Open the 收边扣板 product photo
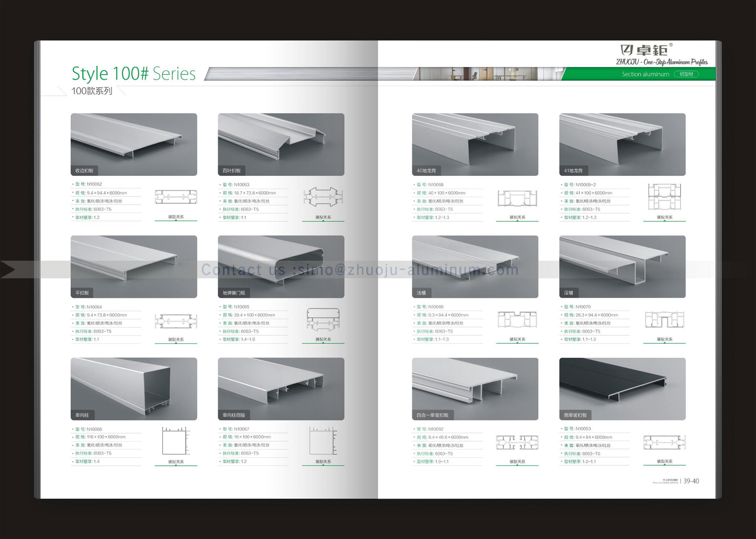 (134, 144)
